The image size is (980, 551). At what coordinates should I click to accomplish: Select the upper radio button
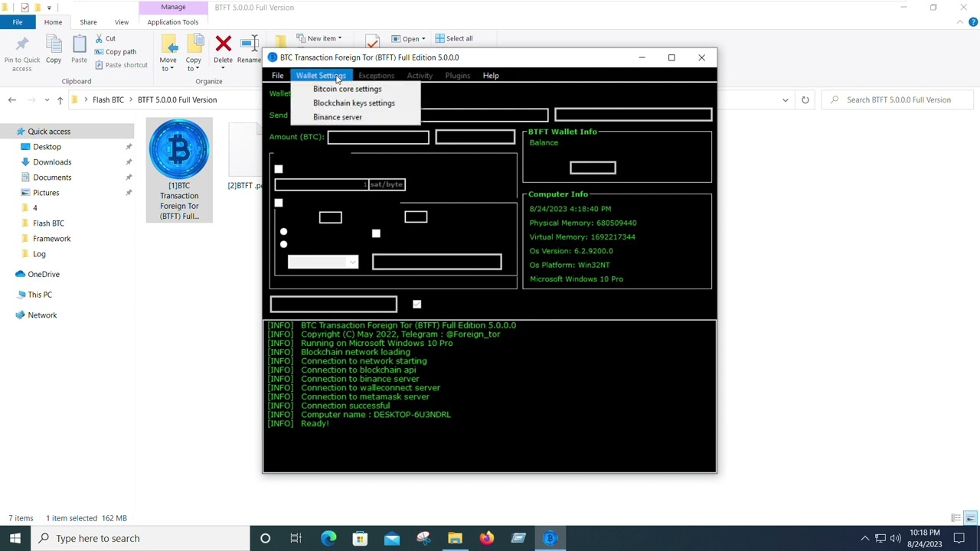(x=283, y=232)
